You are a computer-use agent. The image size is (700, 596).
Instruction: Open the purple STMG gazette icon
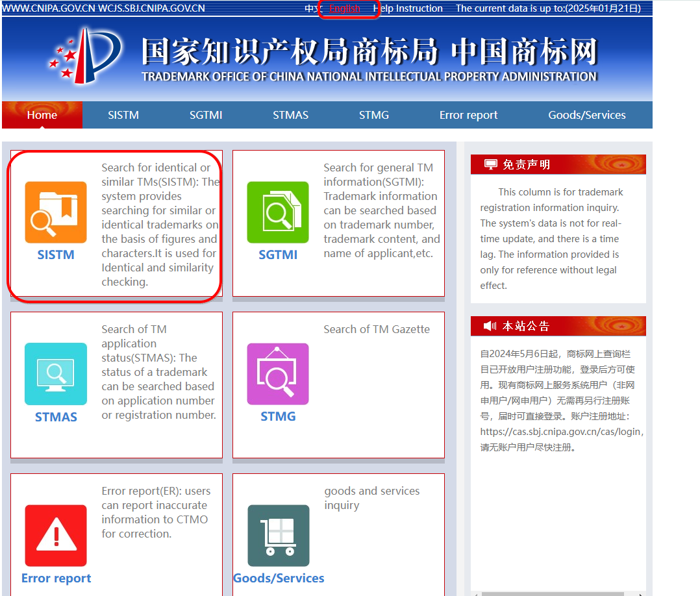click(278, 374)
